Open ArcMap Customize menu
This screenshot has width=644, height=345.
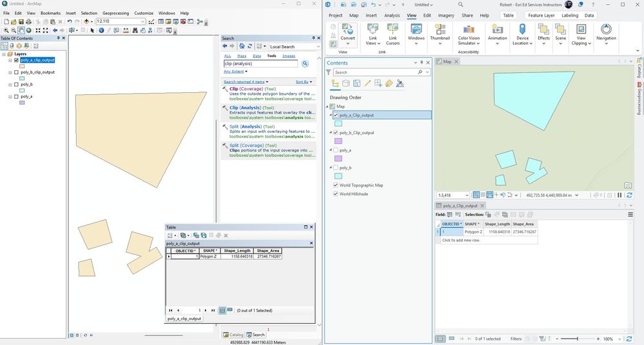click(144, 13)
